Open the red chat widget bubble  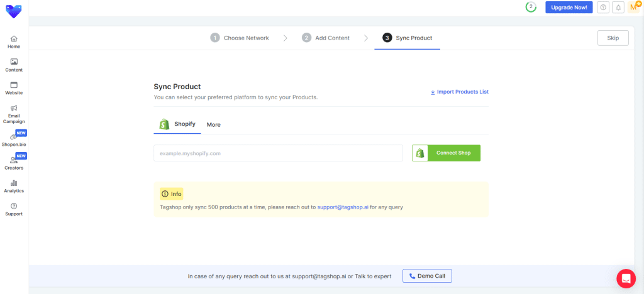(626, 278)
